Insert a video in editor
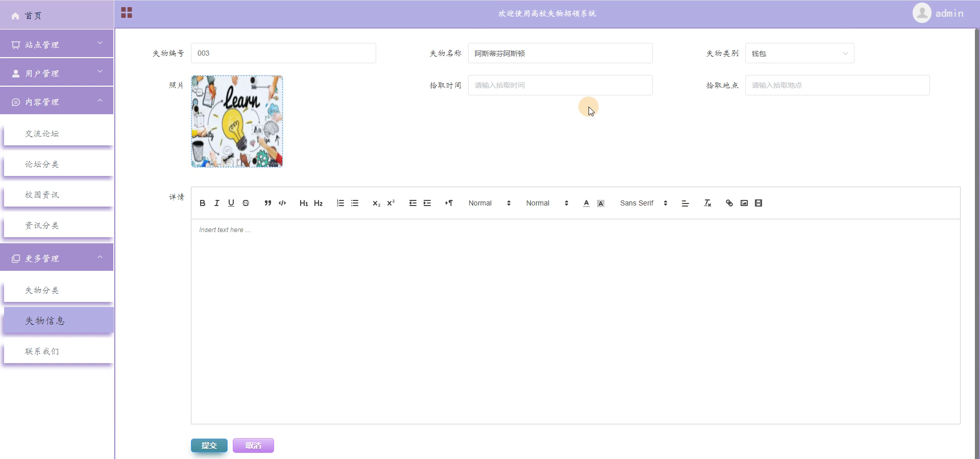The image size is (980, 459). (758, 203)
